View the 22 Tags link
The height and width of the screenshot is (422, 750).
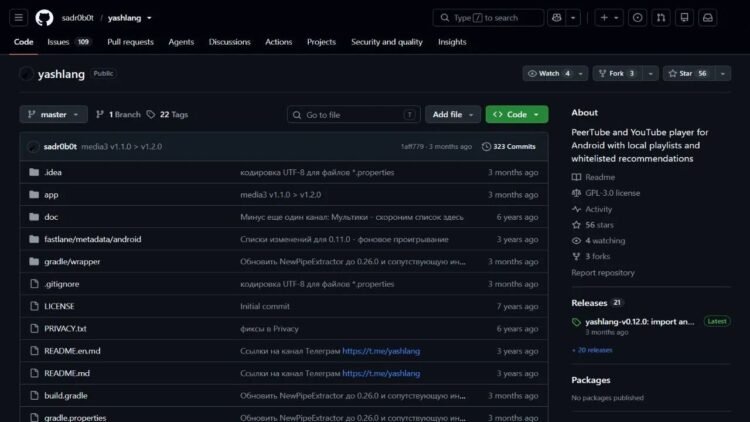[x=167, y=114]
